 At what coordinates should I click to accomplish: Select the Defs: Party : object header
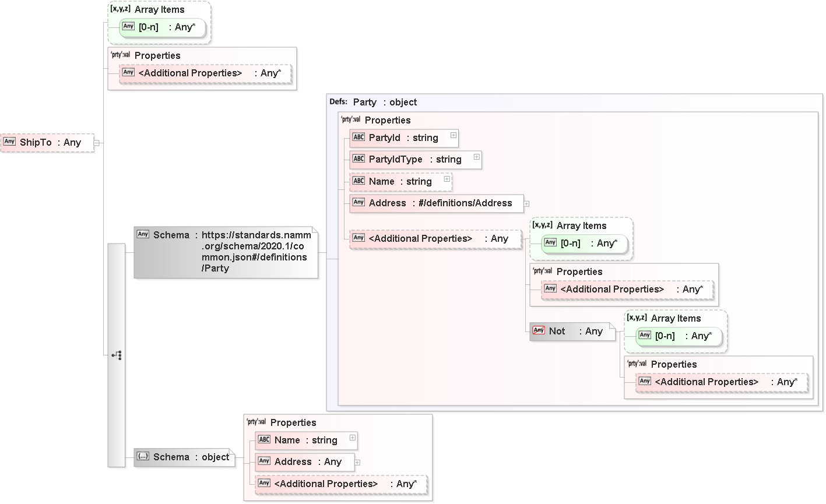click(373, 102)
